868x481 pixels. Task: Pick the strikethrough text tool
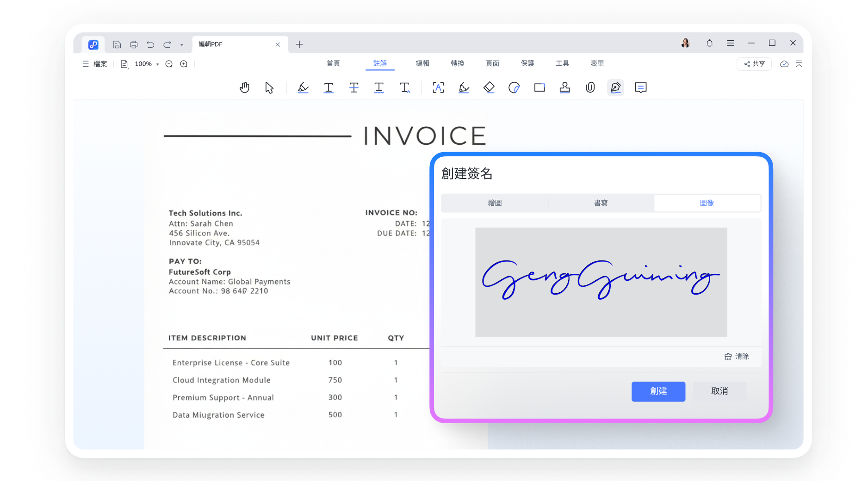(x=354, y=87)
